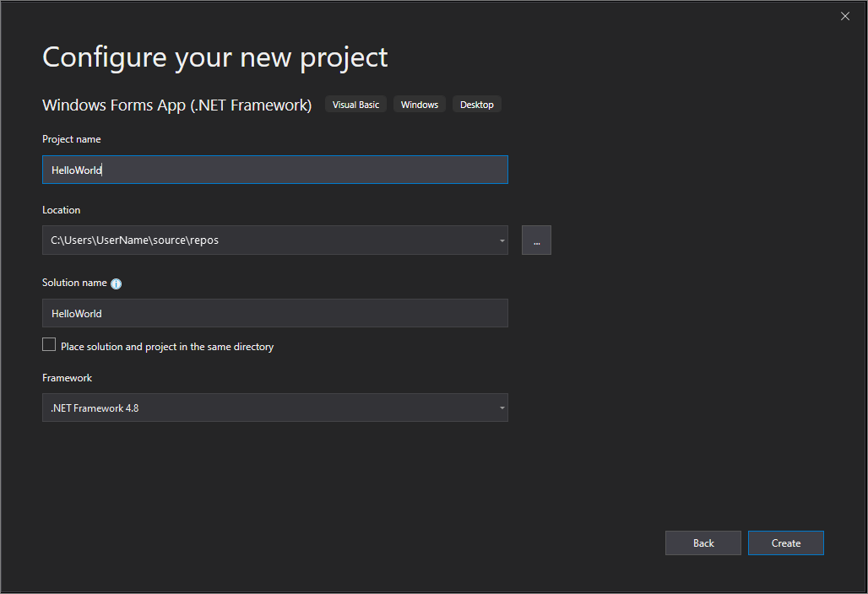This screenshot has width=868, height=594.
Task: Click the 'Place solution and project' label text
Action: coord(167,347)
